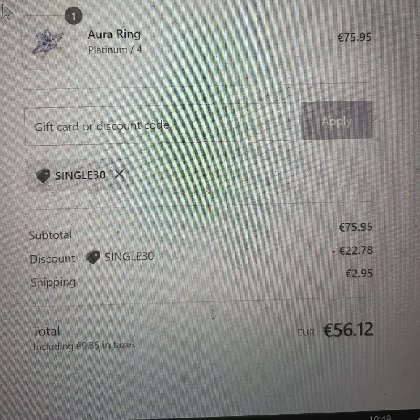Click the taskbar clock in the corner

point(380,417)
